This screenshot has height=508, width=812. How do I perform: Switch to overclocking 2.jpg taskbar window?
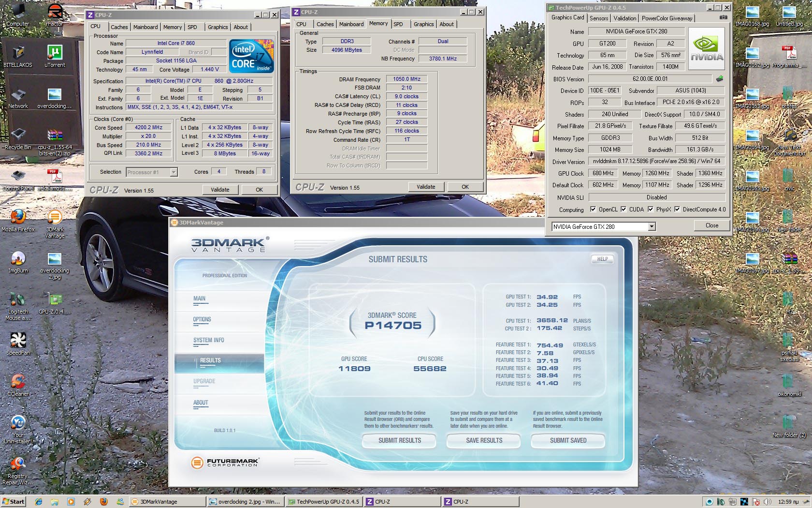tap(245, 502)
